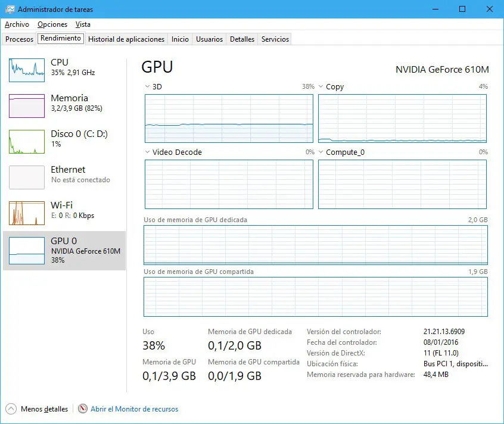Open the Video Decode engine dropdown

(148, 152)
